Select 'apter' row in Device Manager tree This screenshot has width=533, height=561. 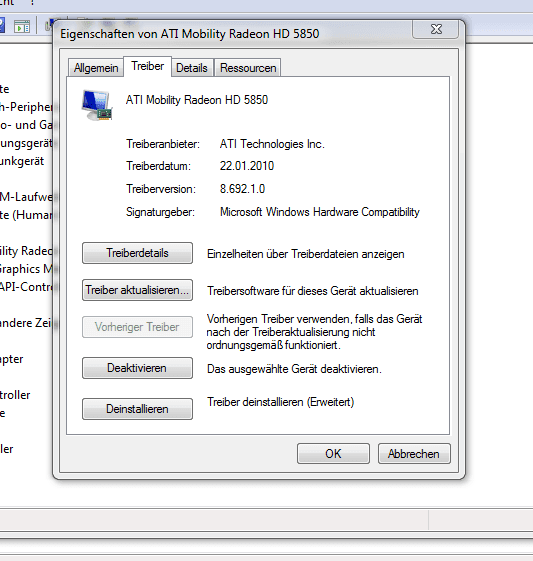coord(11,359)
